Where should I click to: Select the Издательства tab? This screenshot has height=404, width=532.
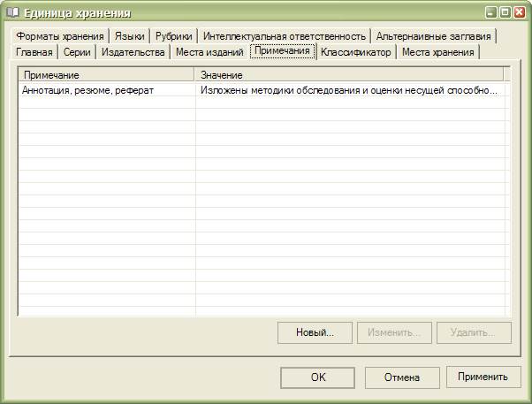(133, 53)
